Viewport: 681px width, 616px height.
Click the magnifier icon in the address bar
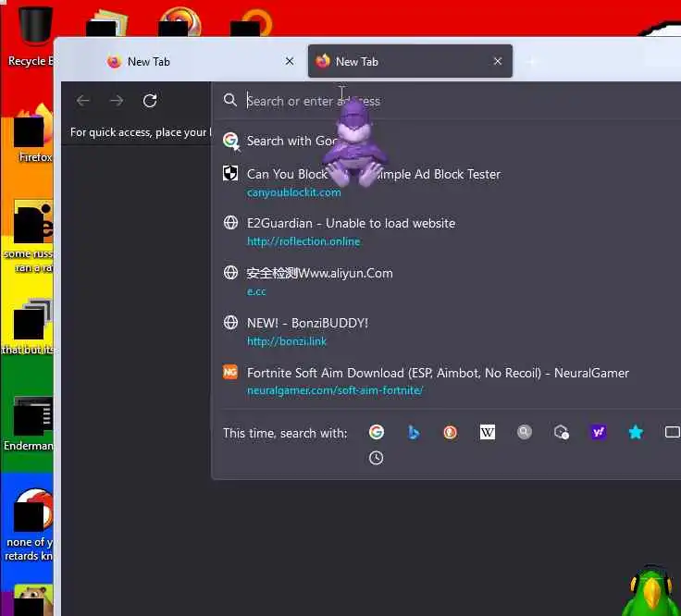click(x=230, y=100)
